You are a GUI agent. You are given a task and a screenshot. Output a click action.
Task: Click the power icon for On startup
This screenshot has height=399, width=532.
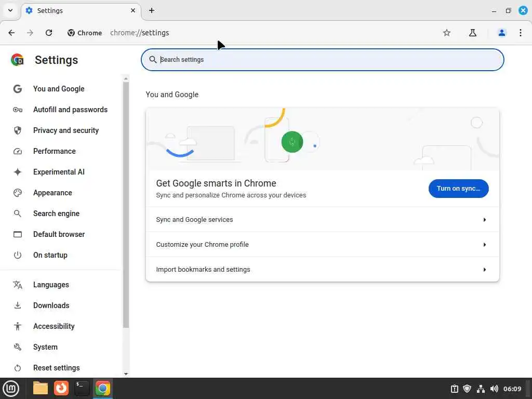point(18,255)
